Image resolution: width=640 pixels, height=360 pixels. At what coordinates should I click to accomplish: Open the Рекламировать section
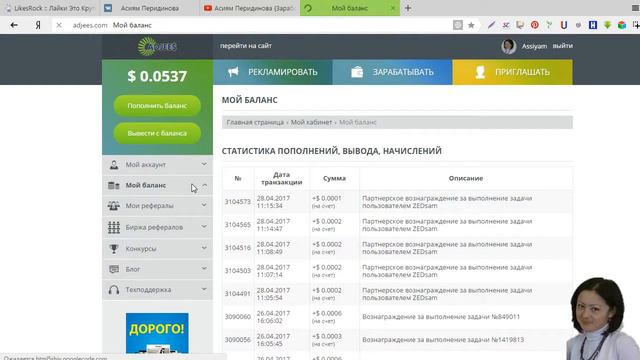click(273, 72)
